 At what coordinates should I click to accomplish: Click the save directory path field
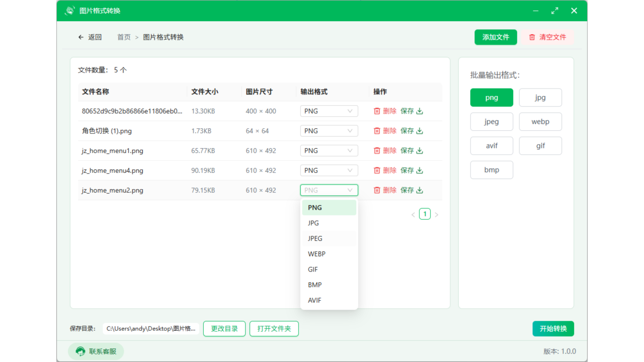coord(151,329)
